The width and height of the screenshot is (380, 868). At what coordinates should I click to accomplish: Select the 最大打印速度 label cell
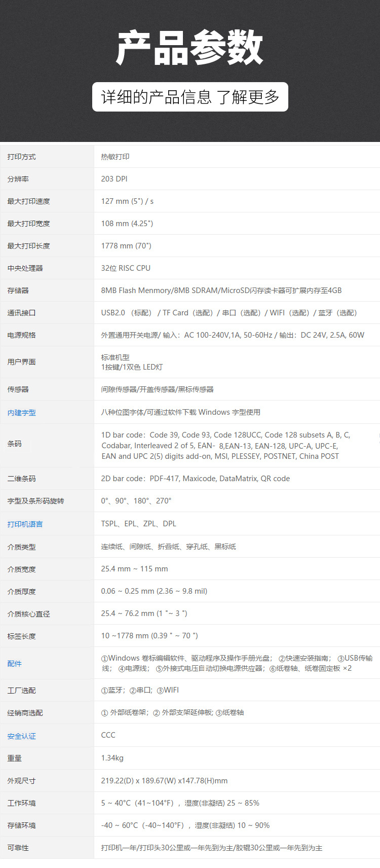coord(28,201)
